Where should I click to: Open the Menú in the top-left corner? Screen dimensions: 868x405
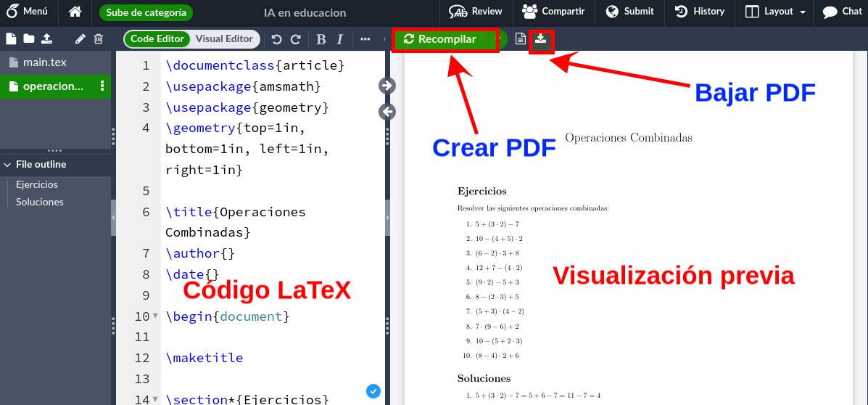coord(28,12)
